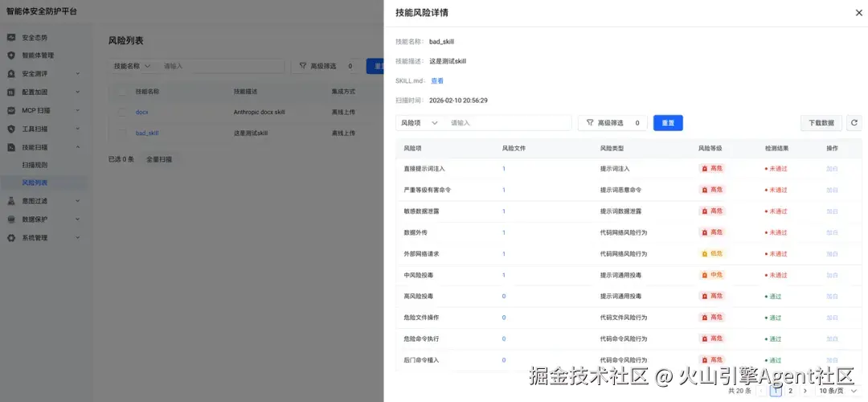Click funnel icon in background 风险列表 filter
Image resolution: width=868 pixels, height=402 pixels.
[303, 66]
